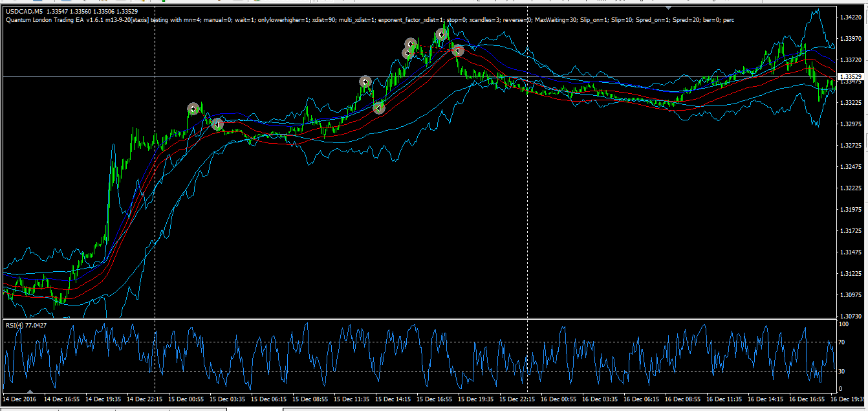Click the upper of the two stacked entry arrows
The image size is (868, 411).
[x=411, y=44]
